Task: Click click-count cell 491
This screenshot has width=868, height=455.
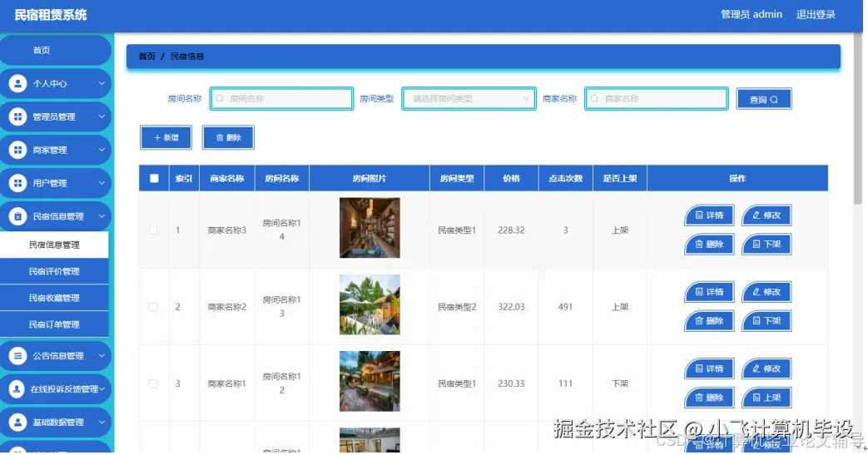Action: tap(565, 307)
